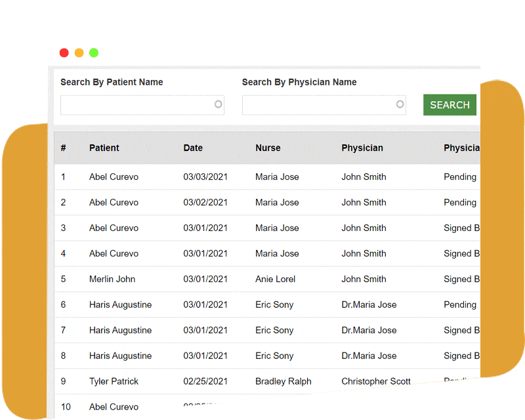Click the Physician column header

click(x=362, y=148)
